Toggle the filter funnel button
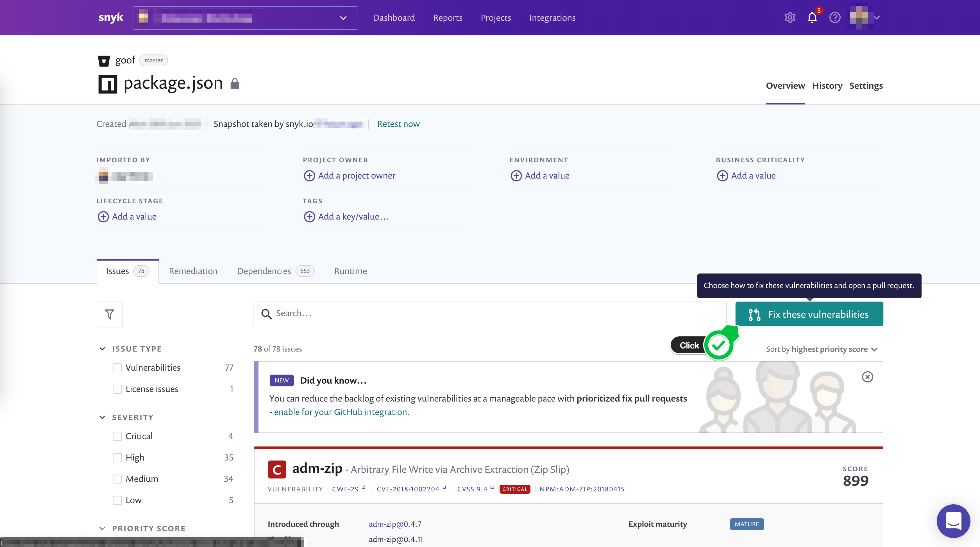 point(110,314)
